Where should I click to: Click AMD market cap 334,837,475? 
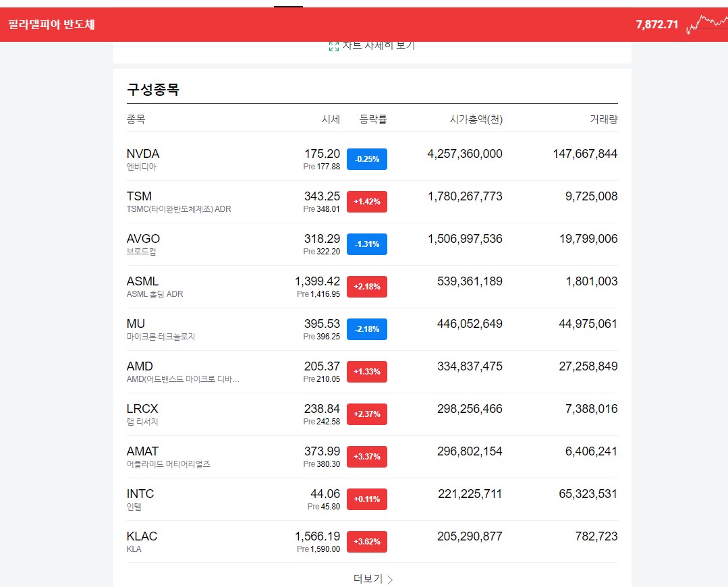coord(470,366)
